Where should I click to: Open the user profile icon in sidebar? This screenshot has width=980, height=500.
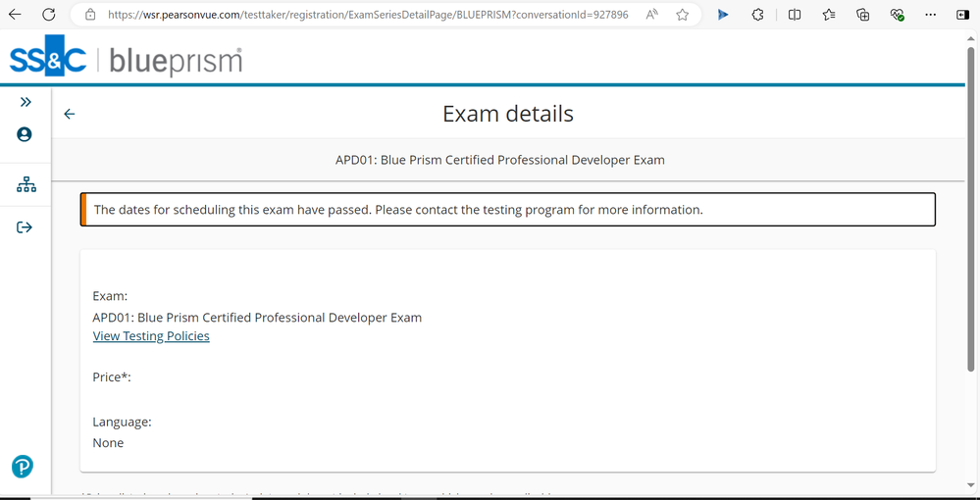(x=25, y=134)
